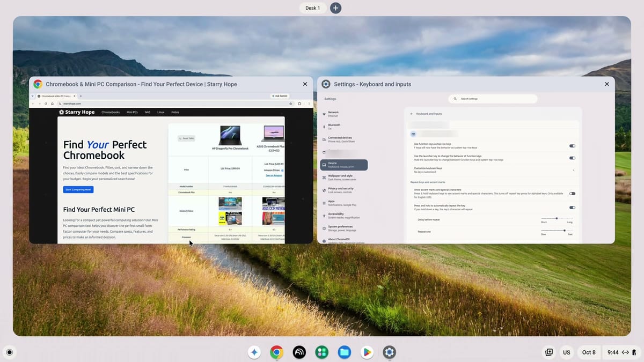The height and width of the screenshot is (362, 644).
Task: Open Apps in the Settings sidebar
Action: coord(343,203)
